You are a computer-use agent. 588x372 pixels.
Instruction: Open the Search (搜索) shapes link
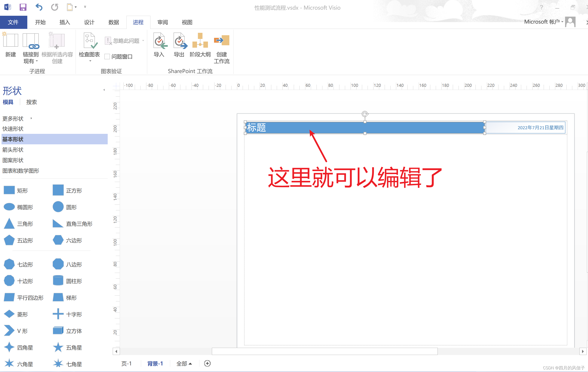[31, 102]
